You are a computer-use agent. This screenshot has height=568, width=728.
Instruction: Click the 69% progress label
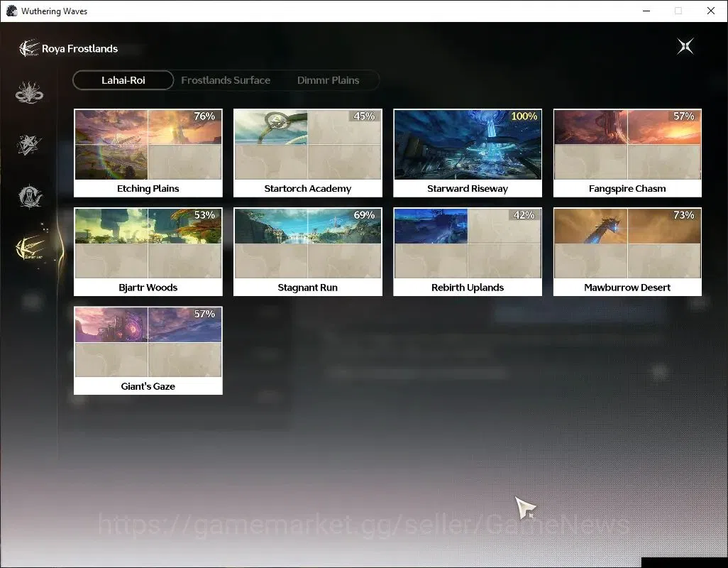(364, 215)
